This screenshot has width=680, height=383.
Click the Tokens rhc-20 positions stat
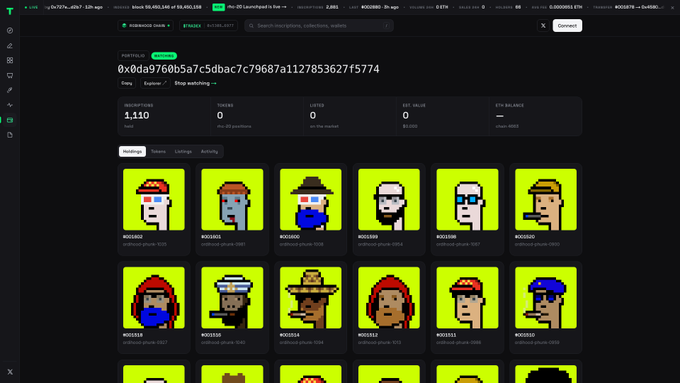[257, 116]
